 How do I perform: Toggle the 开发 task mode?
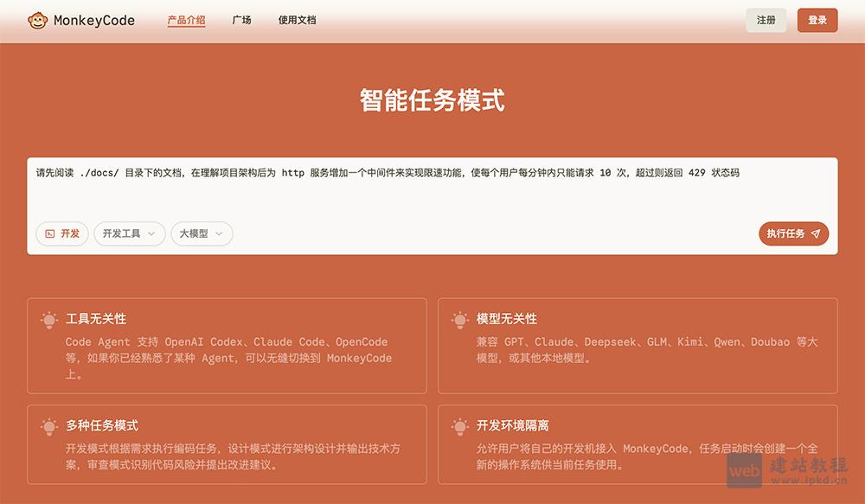point(61,233)
